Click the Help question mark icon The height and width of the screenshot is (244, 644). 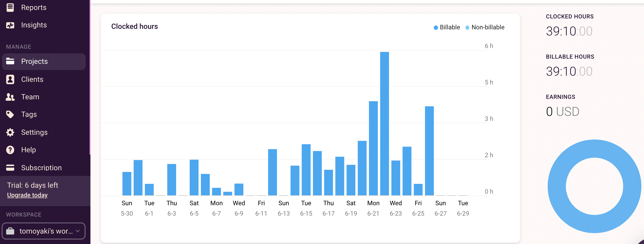[x=10, y=150]
